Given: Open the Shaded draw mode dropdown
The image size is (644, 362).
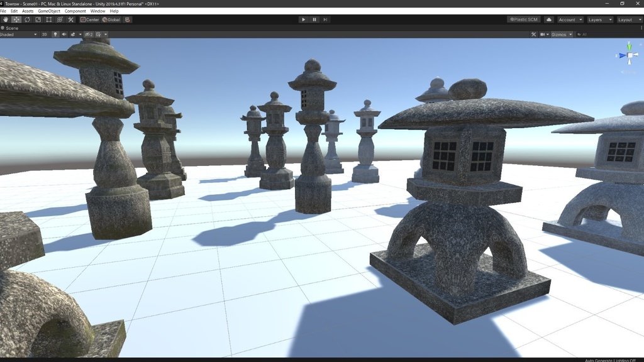Looking at the screenshot, I should 19,35.
